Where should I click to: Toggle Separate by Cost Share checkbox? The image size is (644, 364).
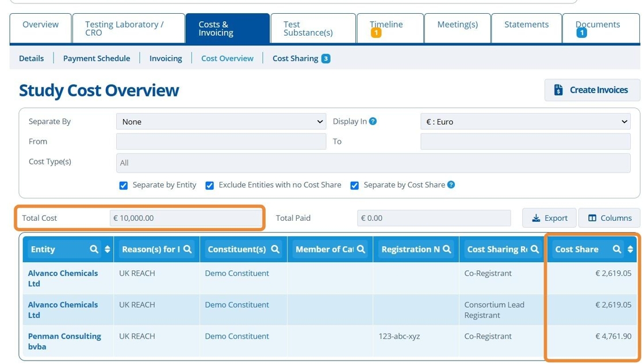coord(354,185)
